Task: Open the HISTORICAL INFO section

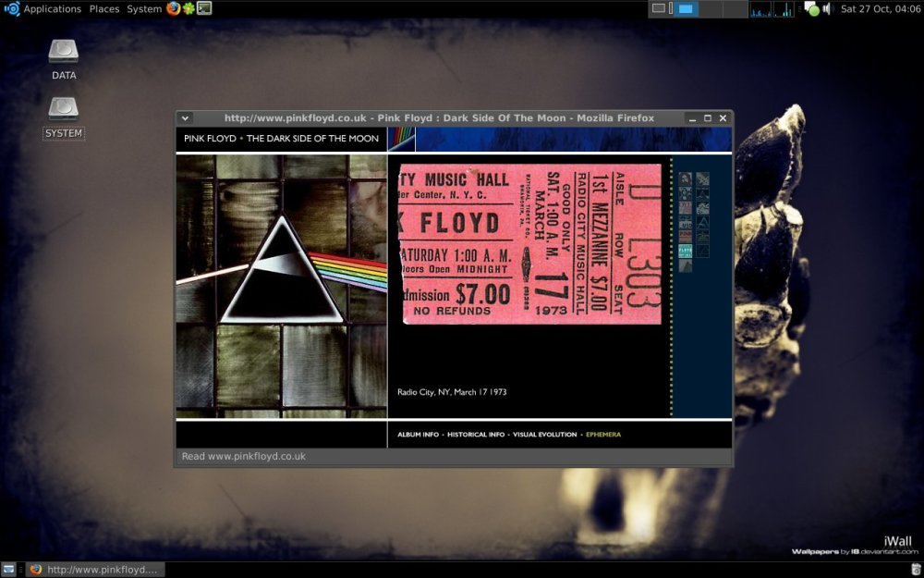Action: tap(476, 435)
